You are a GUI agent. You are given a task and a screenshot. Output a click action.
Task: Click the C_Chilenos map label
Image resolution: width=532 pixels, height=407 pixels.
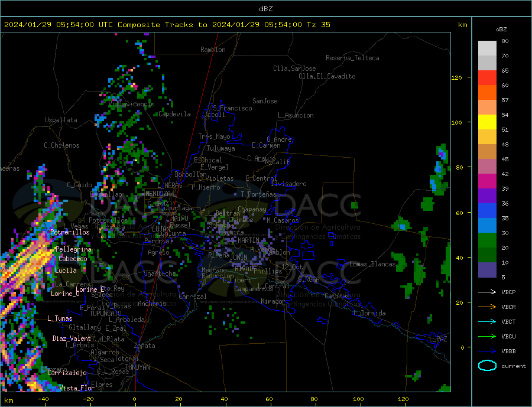pos(61,145)
